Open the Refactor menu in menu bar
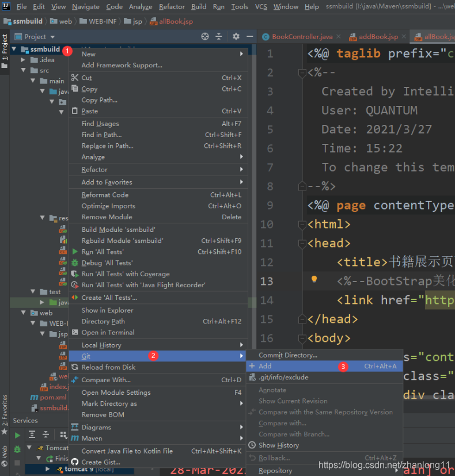This screenshot has width=455, height=476. (x=172, y=7)
